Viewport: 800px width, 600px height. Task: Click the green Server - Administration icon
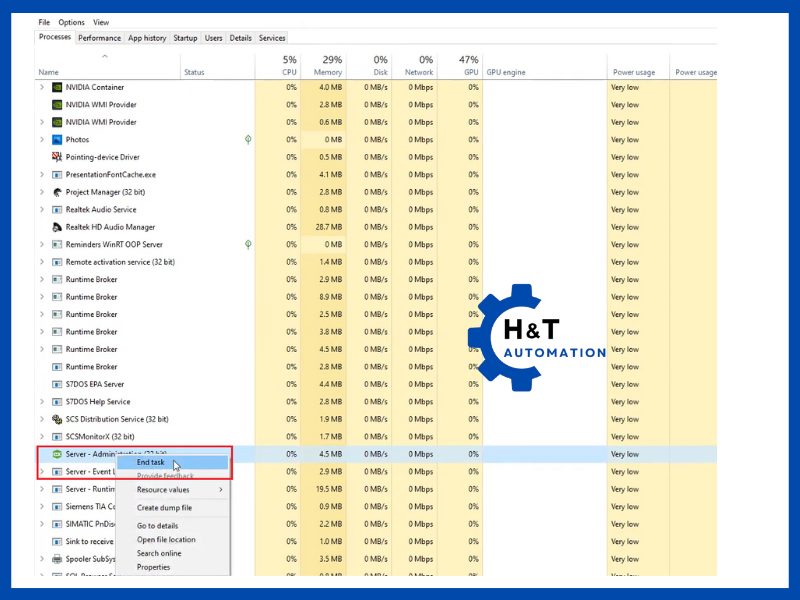point(57,454)
